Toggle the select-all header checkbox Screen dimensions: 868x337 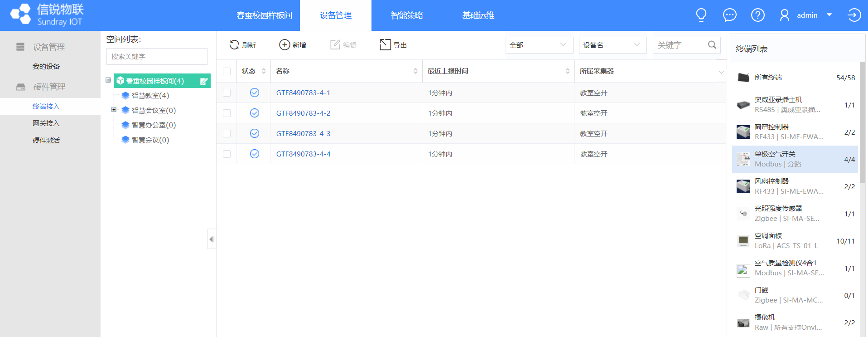coord(227,71)
